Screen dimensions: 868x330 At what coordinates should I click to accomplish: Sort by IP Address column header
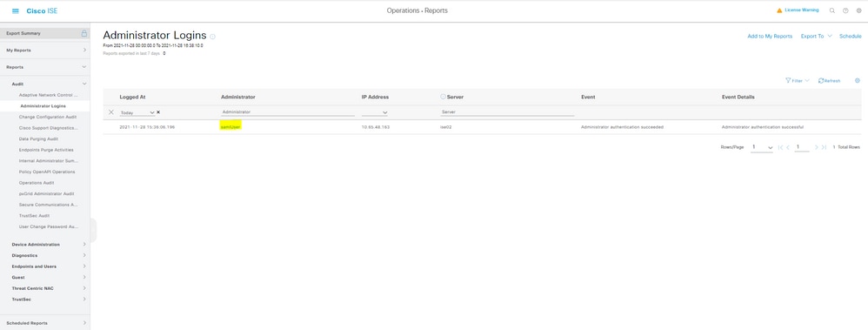tap(376, 97)
